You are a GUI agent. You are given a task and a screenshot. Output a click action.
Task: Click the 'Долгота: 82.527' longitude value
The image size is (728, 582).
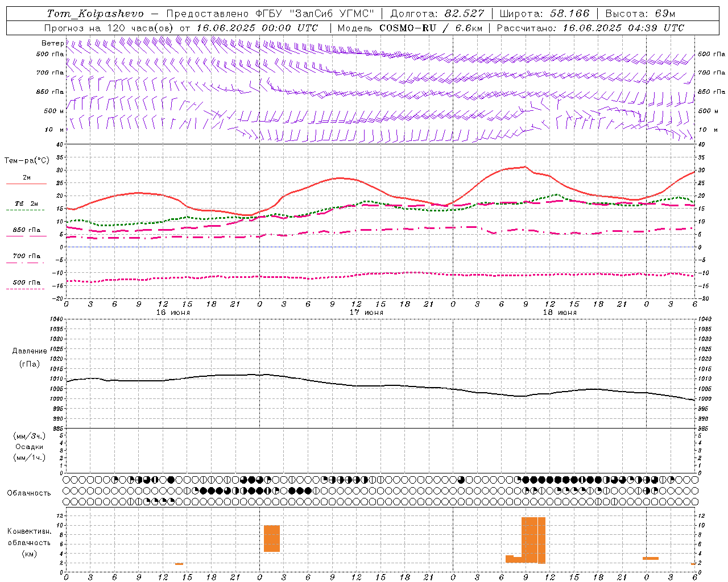click(x=437, y=14)
